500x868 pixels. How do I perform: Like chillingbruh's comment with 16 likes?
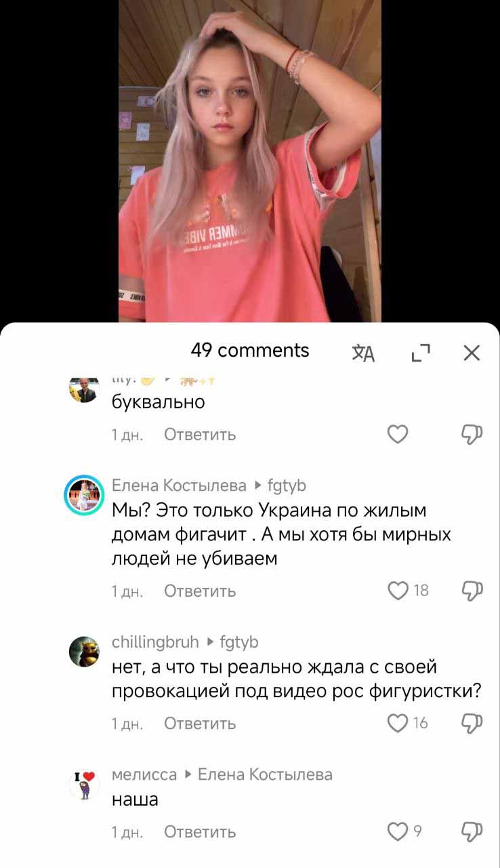tap(398, 723)
